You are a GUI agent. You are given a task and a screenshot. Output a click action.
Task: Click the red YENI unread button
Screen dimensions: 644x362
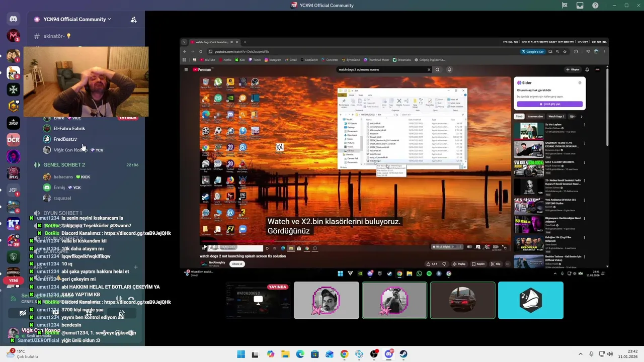point(14,281)
